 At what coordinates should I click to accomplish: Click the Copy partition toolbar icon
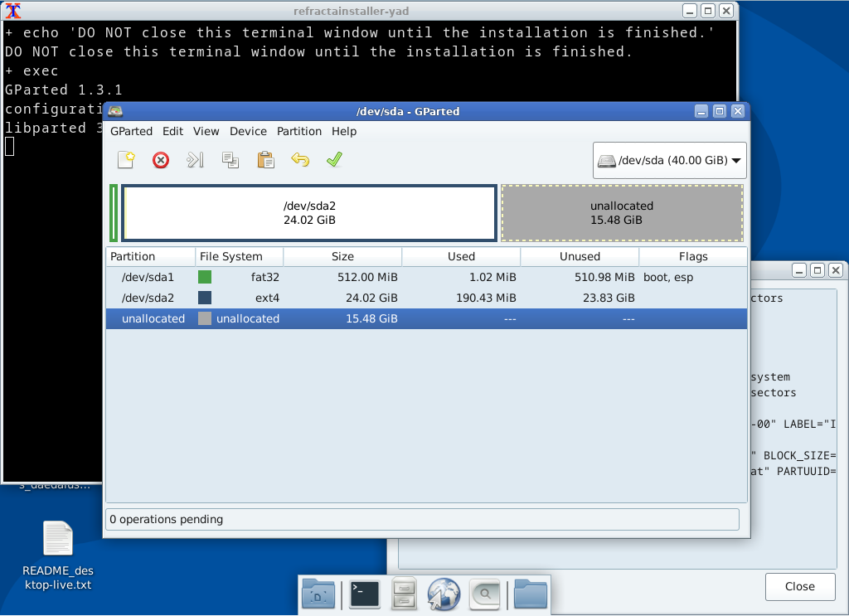coord(230,160)
